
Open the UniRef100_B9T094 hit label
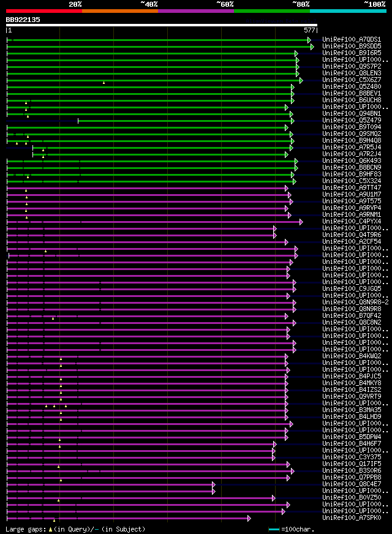[352, 127]
